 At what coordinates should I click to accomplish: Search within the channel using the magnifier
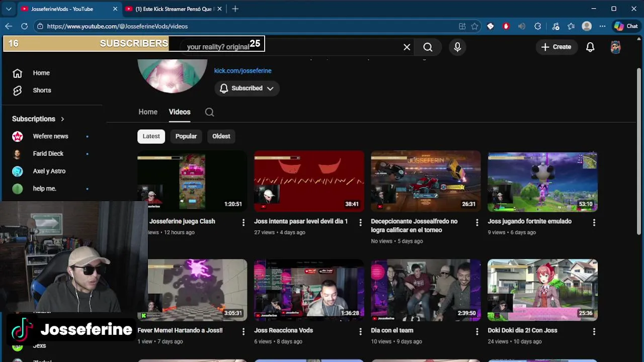(x=209, y=112)
